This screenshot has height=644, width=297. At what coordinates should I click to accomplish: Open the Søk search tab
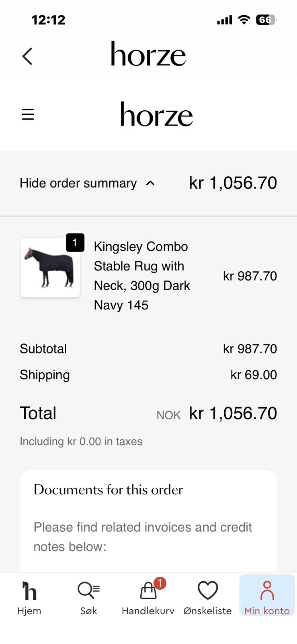point(88,598)
